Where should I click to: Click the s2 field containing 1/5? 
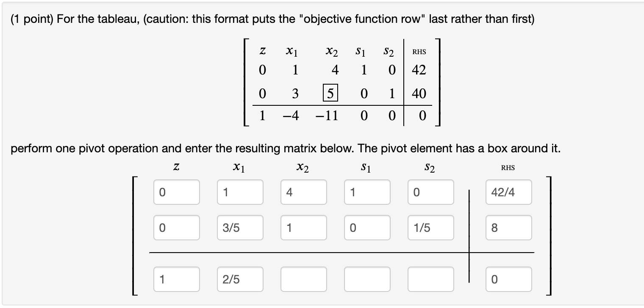pos(430,228)
